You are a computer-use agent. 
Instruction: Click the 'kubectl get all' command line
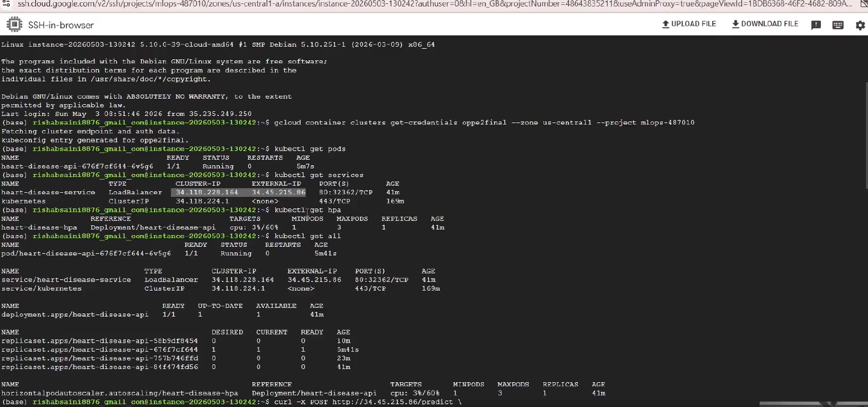coord(308,236)
